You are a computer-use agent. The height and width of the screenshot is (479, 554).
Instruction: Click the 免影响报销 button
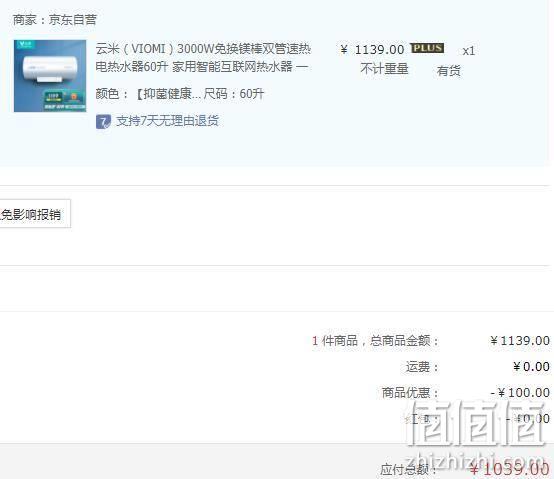(x=35, y=214)
